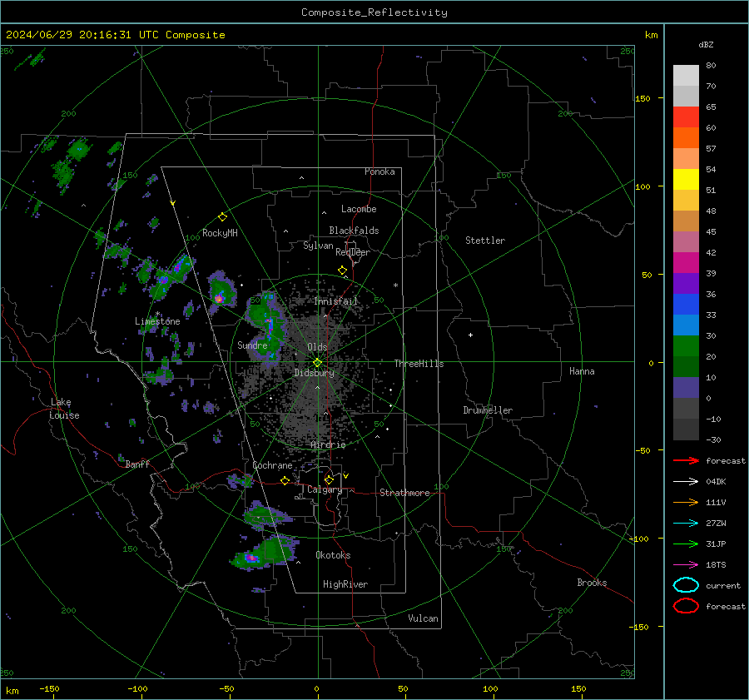The height and width of the screenshot is (700, 749).
Task: Select the Olds label near radar center
Action: click(317, 347)
